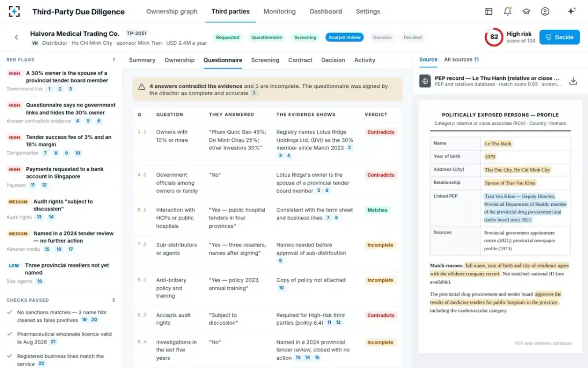Click the app logo in top-left corner
588x368 pixels.
point(15,11)
